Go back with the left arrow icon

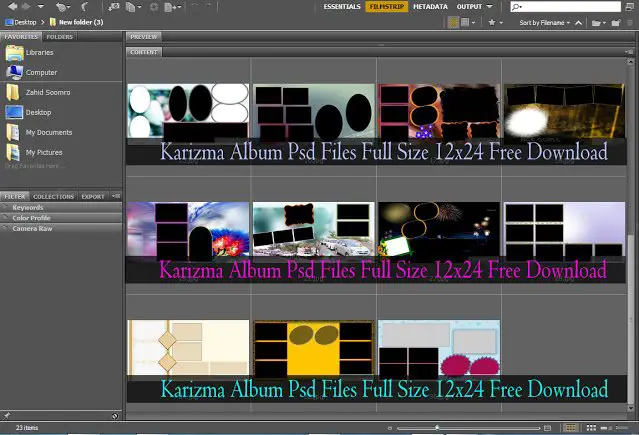tap(13, 7)
